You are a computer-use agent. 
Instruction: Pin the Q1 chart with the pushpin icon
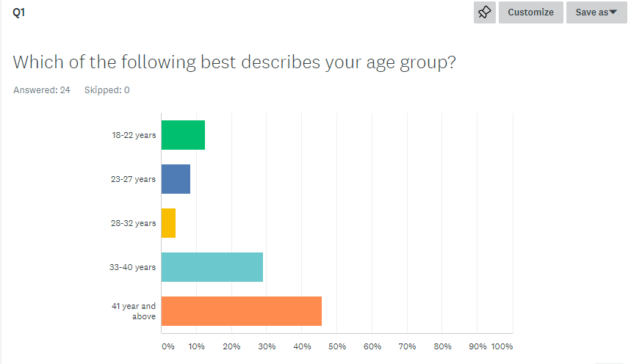pyautogui.click(x=485, y=12)
